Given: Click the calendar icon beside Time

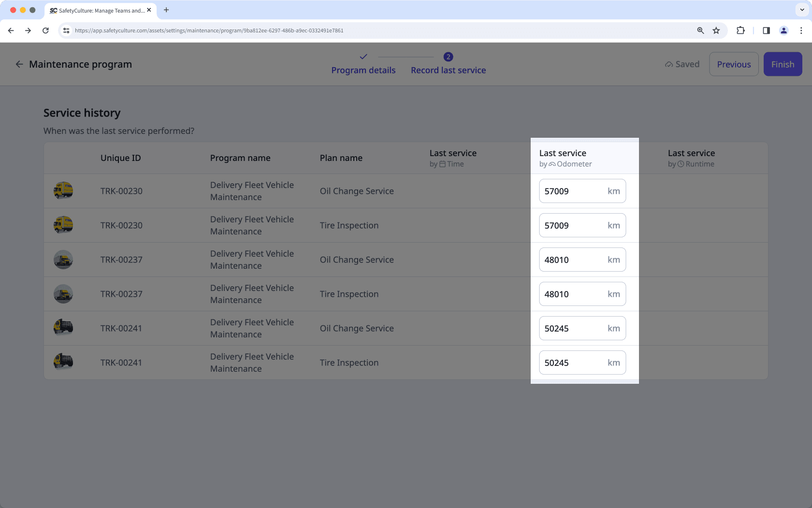Looking at the screenshot, I should coord(443,164).
